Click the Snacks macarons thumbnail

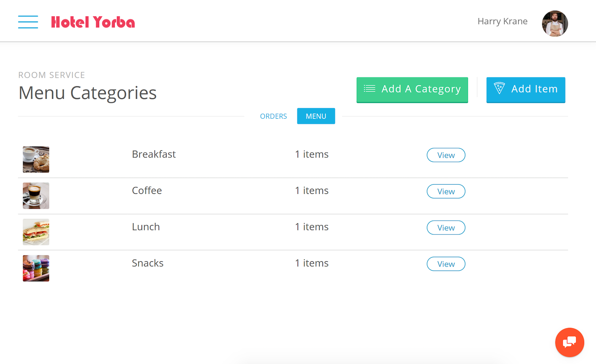coord(36,268)
